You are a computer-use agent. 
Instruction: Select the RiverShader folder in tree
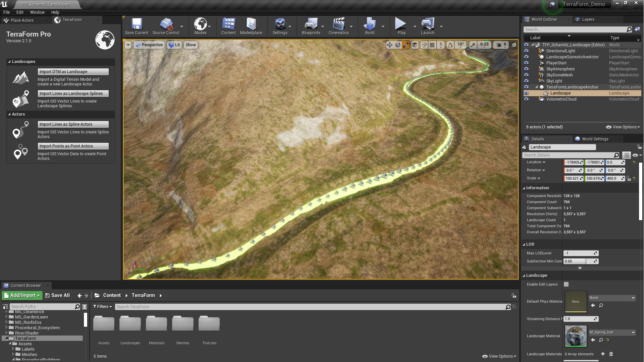click(x=27, y=333)
